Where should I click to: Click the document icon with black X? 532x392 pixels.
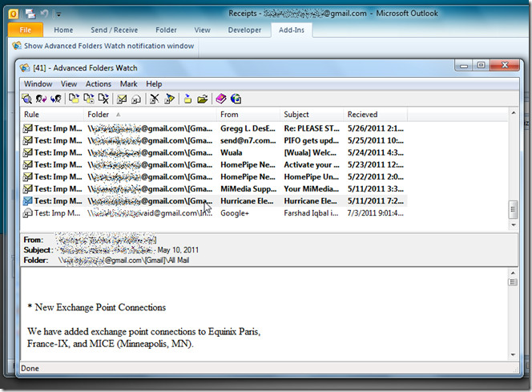tap(103, 99)
